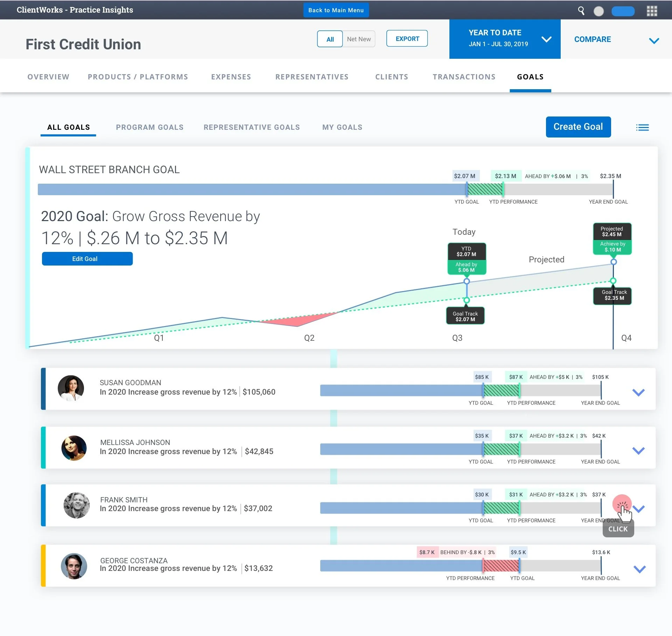Click the Create Goal button
The image size is (672, 636).
point(578,127)
